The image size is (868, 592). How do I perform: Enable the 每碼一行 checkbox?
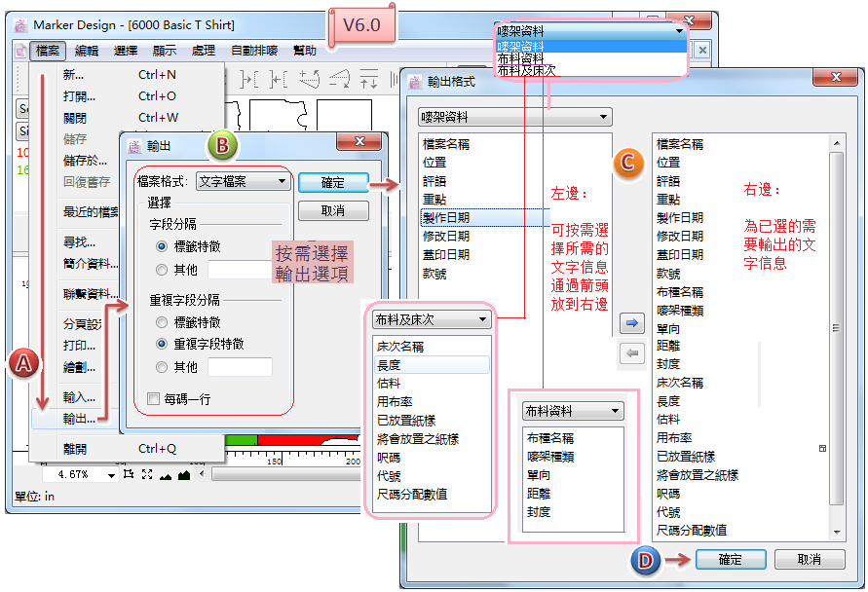point(153,399)
